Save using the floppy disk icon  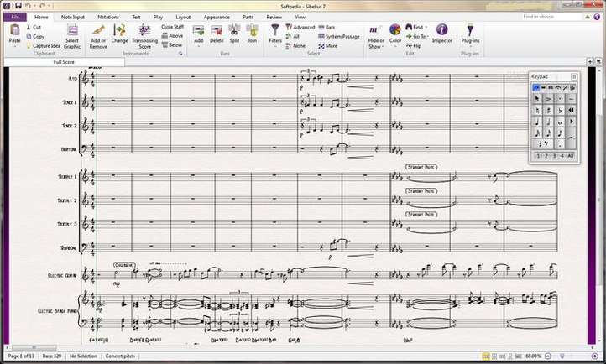tap(18, 6)
